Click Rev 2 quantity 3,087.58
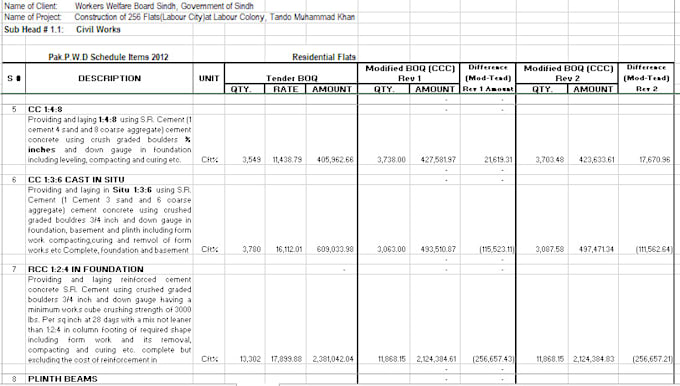This screenshot has width=680, height=386. [x=549, y=249]
